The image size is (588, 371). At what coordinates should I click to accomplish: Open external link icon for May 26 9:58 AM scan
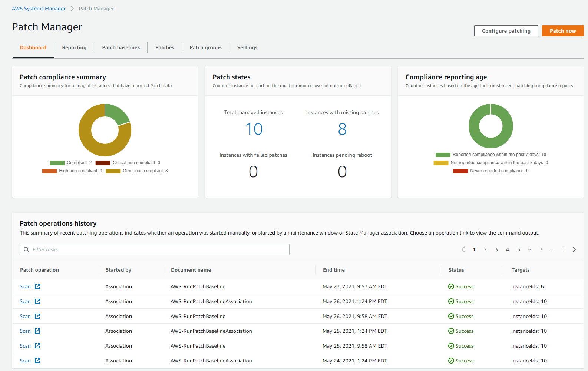37,316
